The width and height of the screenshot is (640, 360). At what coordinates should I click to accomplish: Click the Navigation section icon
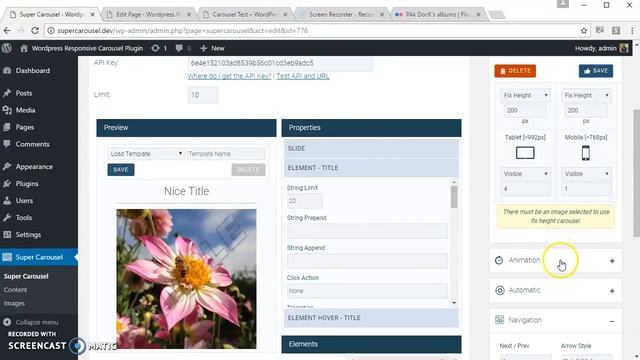point(500,320)
